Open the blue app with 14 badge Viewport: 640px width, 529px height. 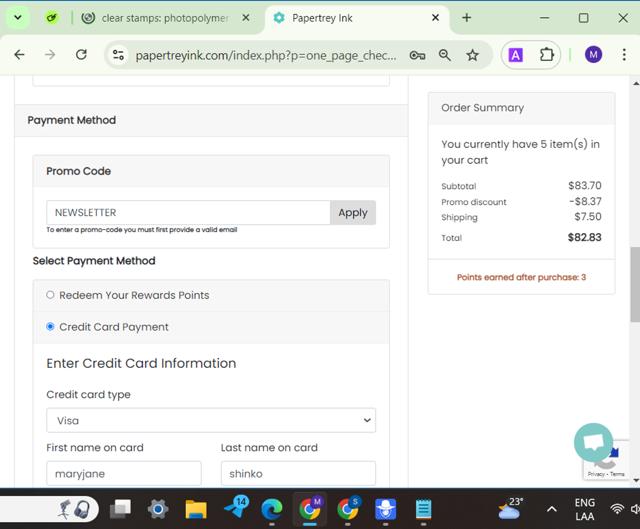pyautogui.click(x=236, y=507)
